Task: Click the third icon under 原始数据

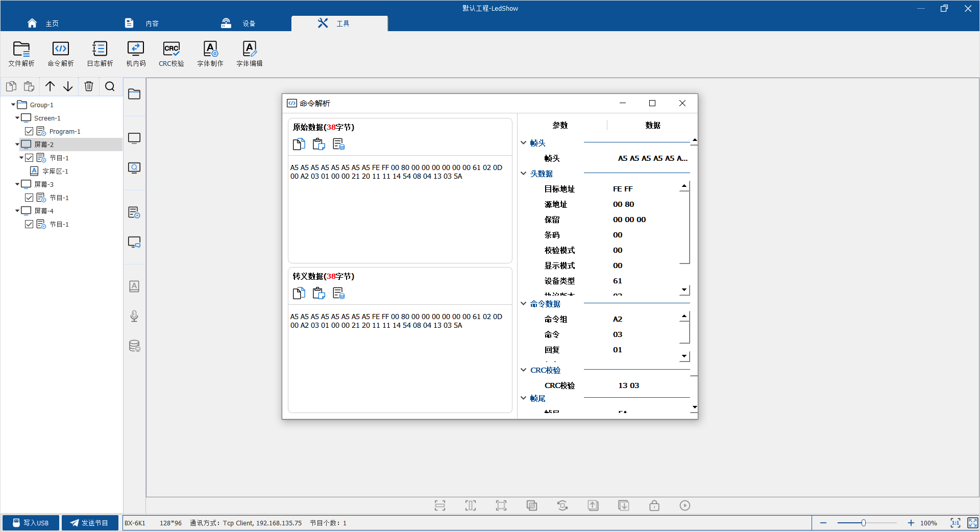Action: 339,144
